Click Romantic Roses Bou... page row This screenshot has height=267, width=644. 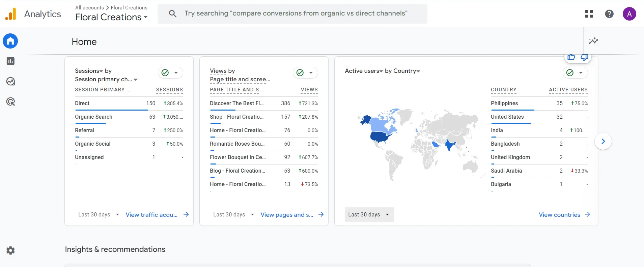[x=264, y=144]
